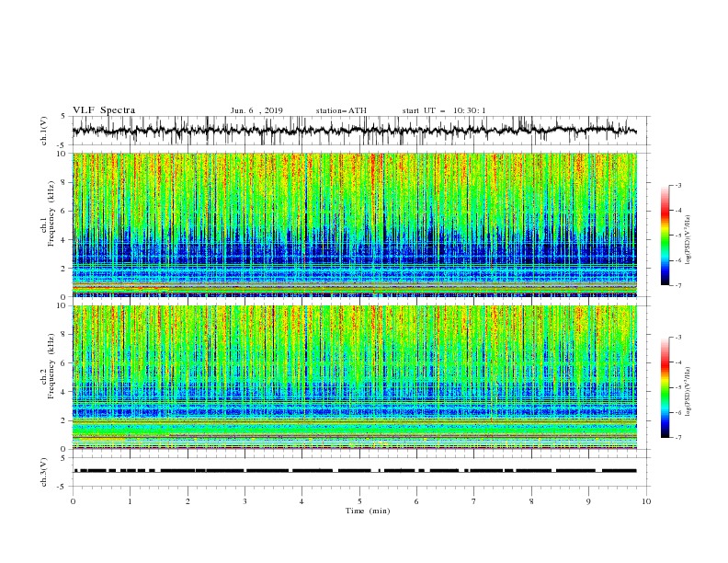Click time axis tick label "8"

(531, 501)
